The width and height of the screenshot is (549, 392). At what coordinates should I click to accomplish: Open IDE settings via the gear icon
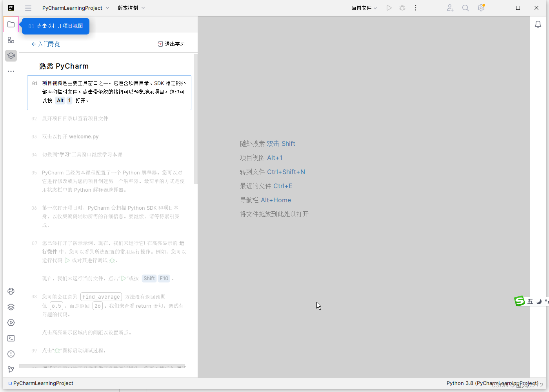pyautogui.click(x=481, y=8)
